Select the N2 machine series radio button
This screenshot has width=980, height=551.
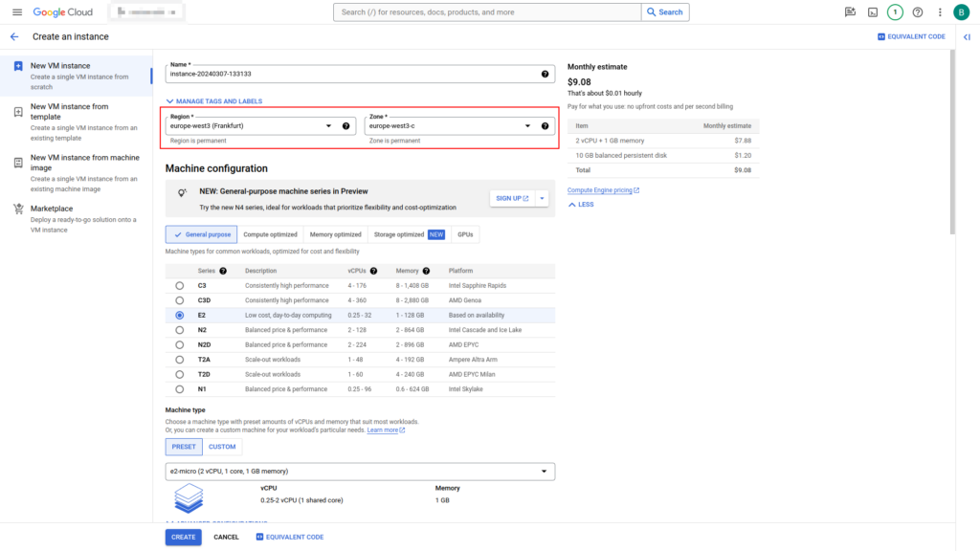click(x=179, y=329)
